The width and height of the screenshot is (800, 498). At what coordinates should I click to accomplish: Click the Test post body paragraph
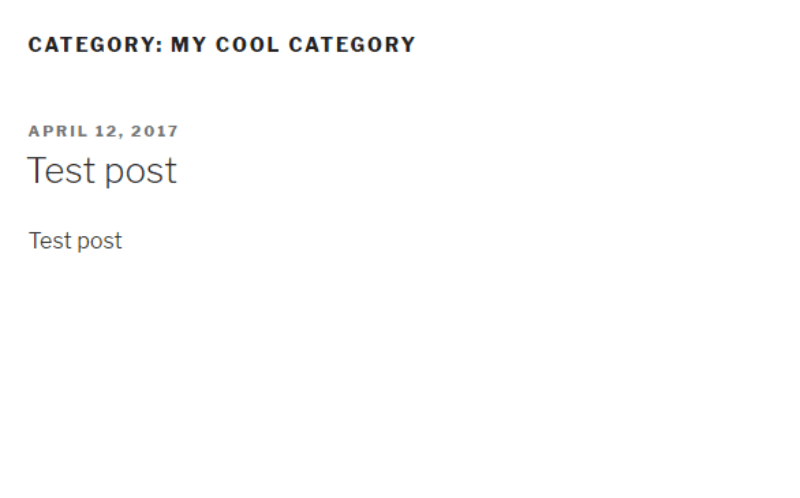(75, 241)
